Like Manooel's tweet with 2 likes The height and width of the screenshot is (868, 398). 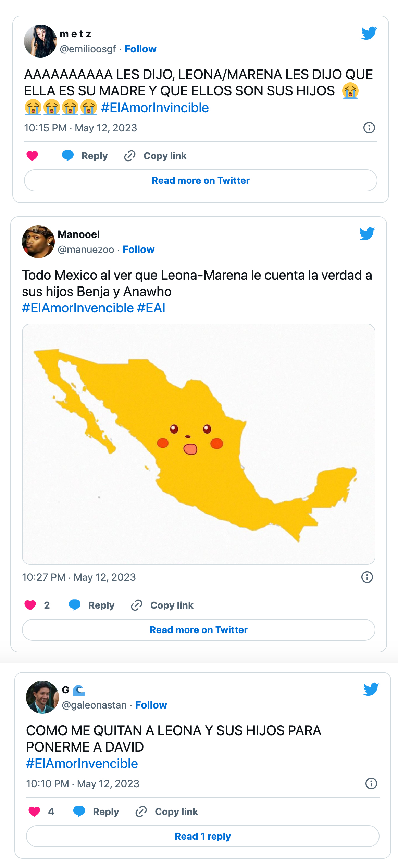click(x=30, y=605)
